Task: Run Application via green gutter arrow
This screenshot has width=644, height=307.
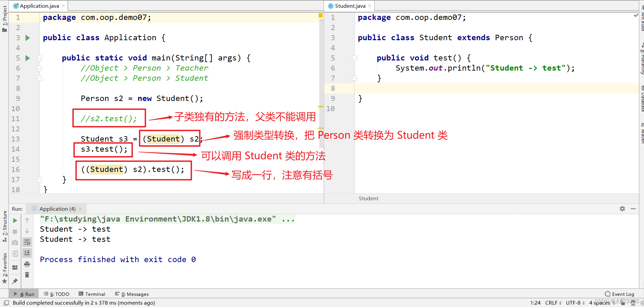Action: pyautogui.click(x=28, y=38)
